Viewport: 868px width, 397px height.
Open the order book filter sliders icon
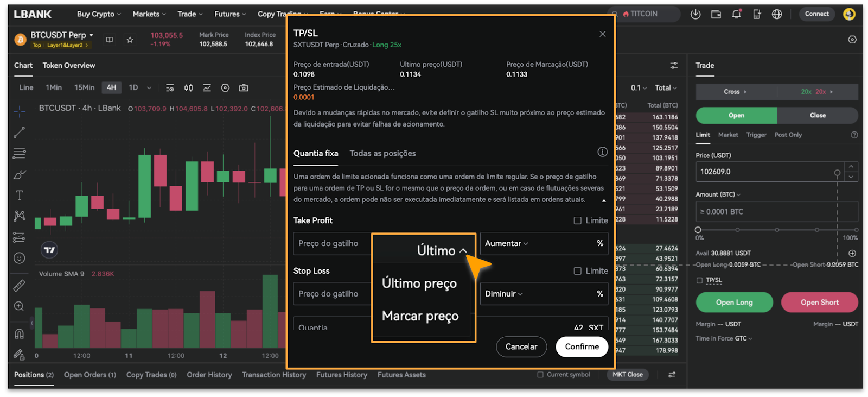coord(674,65)
